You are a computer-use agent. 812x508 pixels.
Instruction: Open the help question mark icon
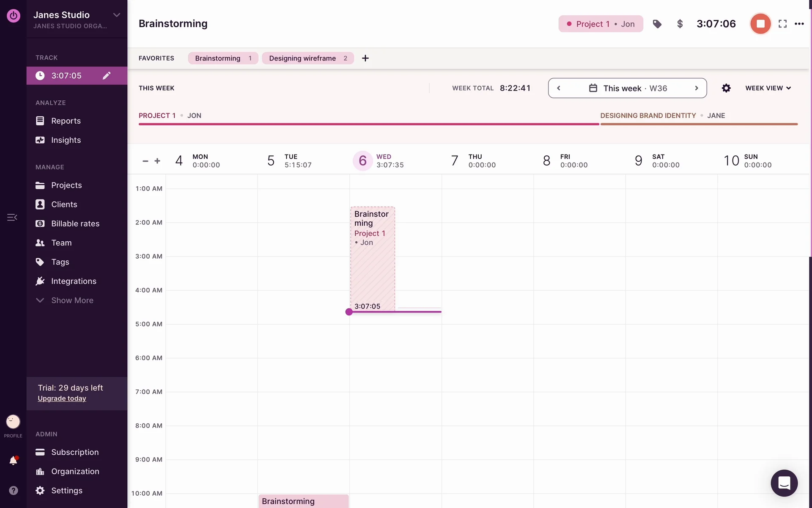pyautogui.click(x=14, y=490)
